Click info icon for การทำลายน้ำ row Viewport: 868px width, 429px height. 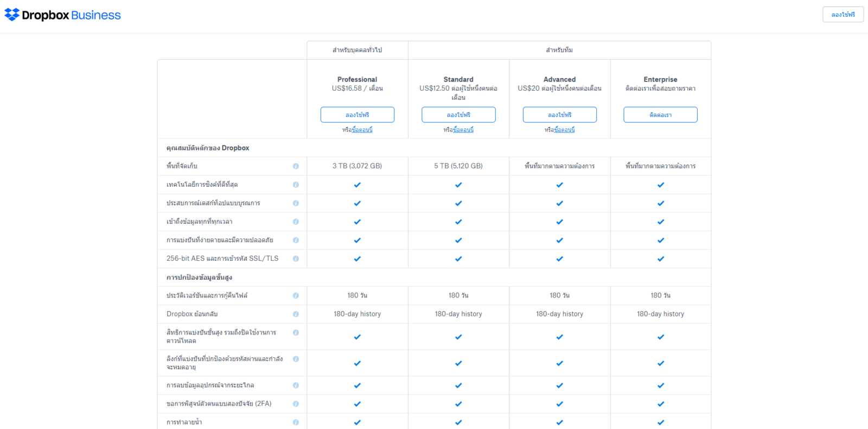pyautogui.click(x=296, y=422)
